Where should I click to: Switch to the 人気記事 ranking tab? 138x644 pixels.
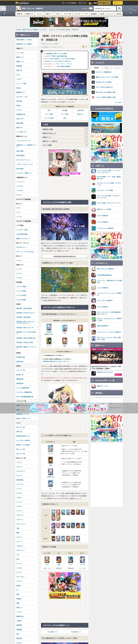click(x=96, y=68)
